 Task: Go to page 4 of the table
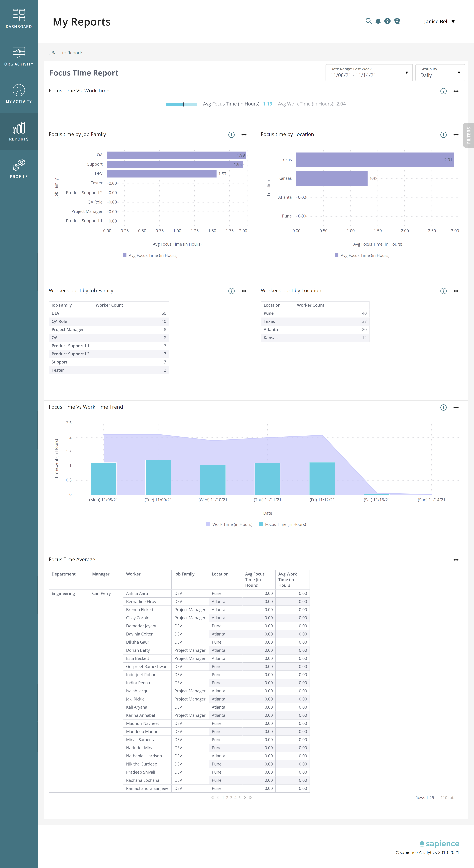(235, 798)
